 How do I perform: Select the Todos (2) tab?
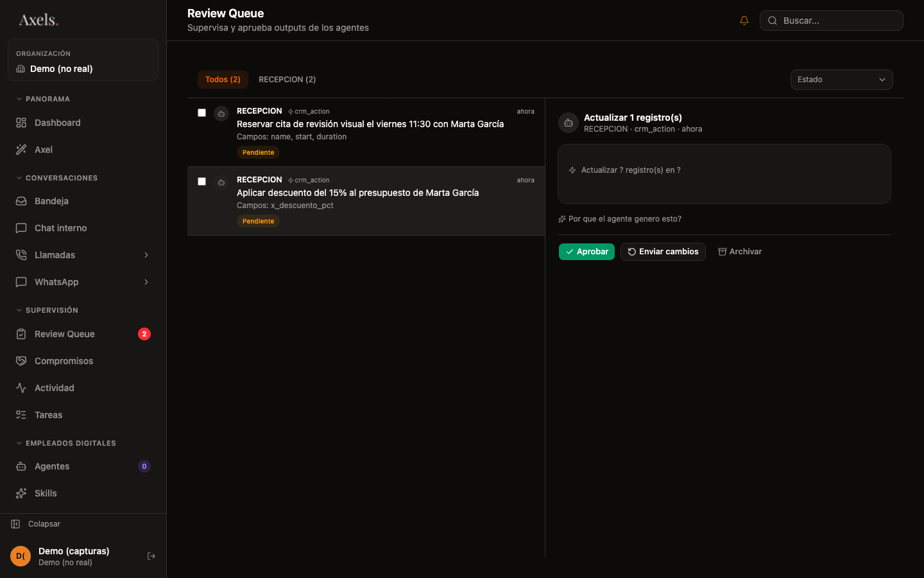[223, 80]
